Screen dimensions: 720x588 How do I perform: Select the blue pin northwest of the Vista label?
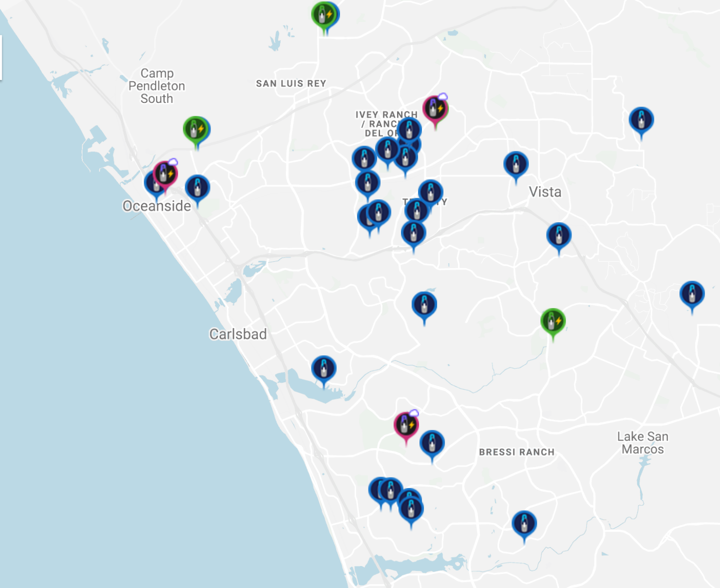click(516, 164)
